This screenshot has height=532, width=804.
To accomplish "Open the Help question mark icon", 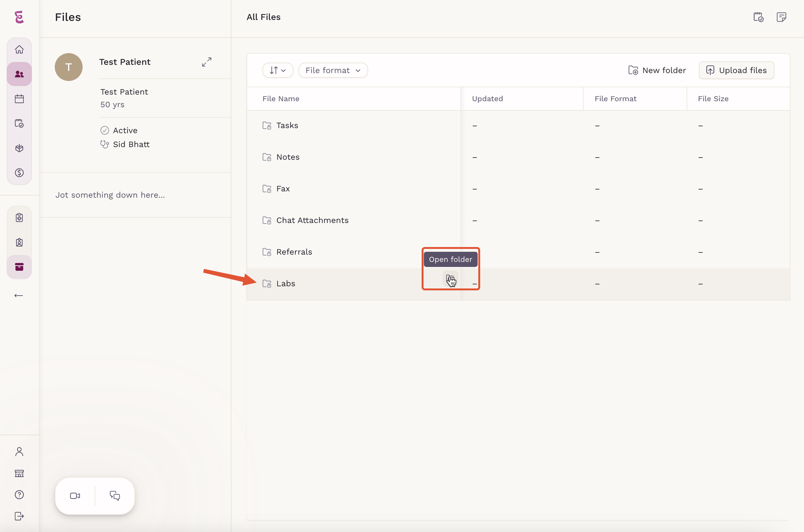I will (x=19, y=495).
